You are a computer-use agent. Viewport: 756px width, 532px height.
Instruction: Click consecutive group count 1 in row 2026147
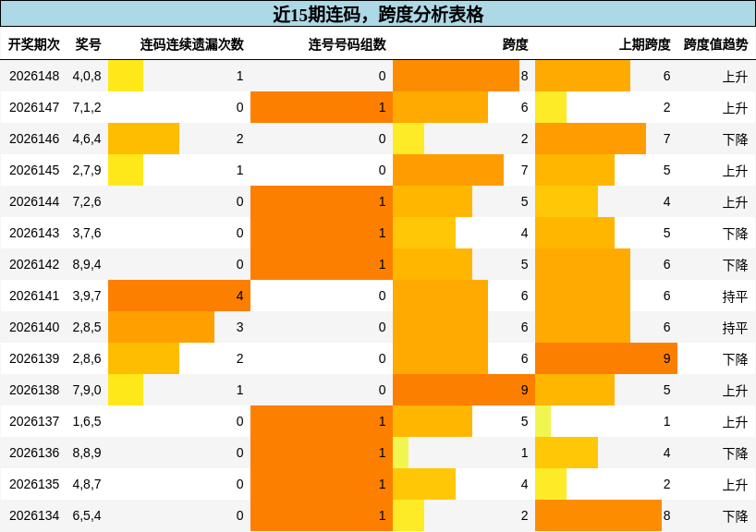pyautogui.click(x=382, y=107)
